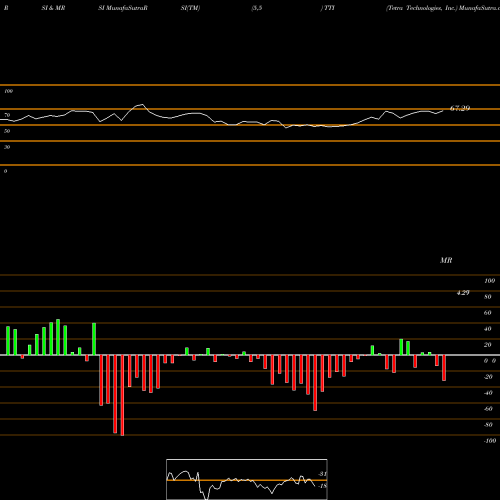Click the RSI axis label 30
The height and width of the screenshot is (500, 500).
[x=7, y=147]
